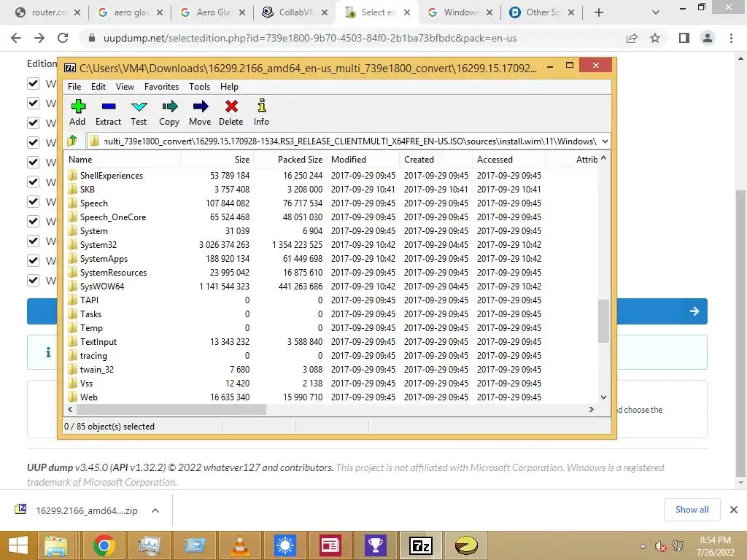Uncheck the last edition checkbox
The image size is (747, 560).
[33, 280]
